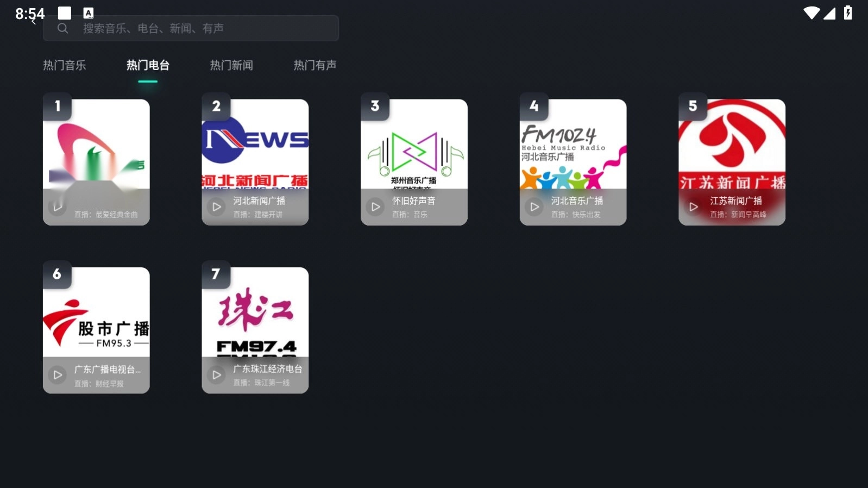The image size is (868, 488).
Task: Play 广东珠江经济电台
Action: click(x=216, y=375)
